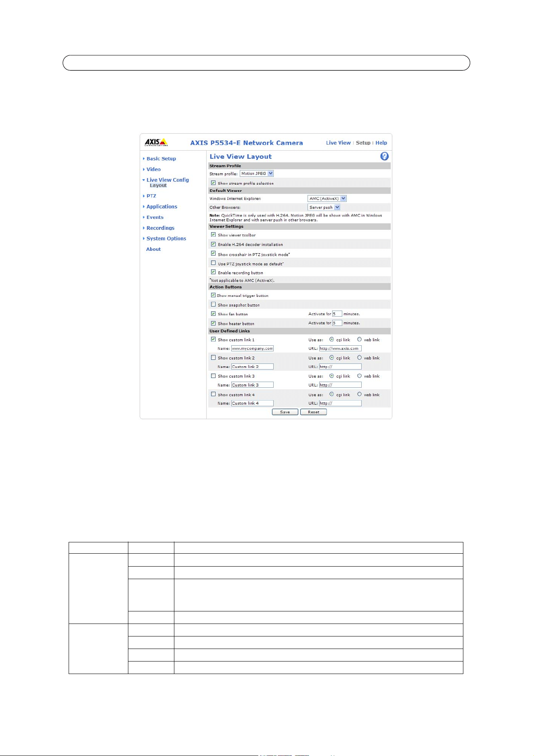Go to Live View
Screen dimensions: 534x756
click(x=338, y=143)
